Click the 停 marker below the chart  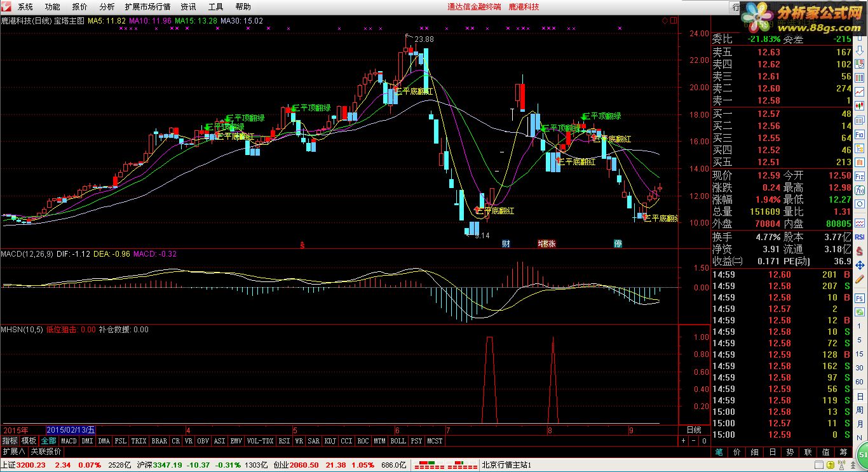click(618, 243)
